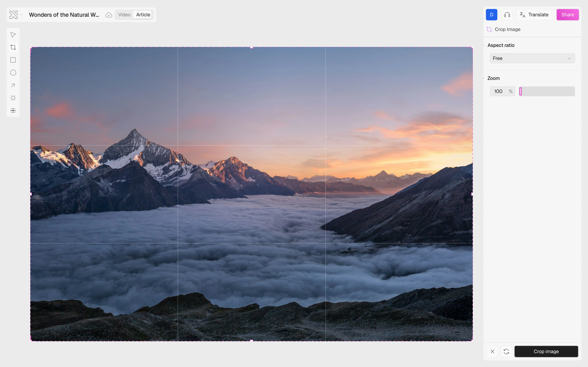Activate the Crop tool in the toolbar
588x367 pixels.
coord(13,47)
